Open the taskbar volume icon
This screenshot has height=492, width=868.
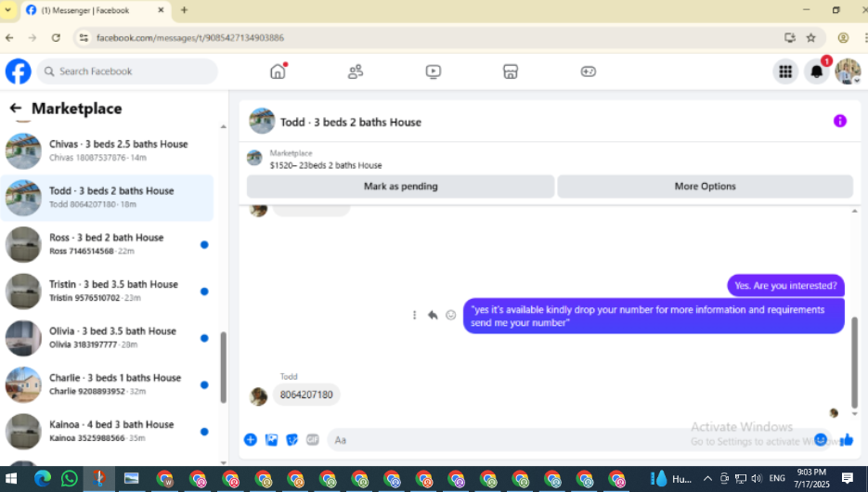tap(757, 478)
